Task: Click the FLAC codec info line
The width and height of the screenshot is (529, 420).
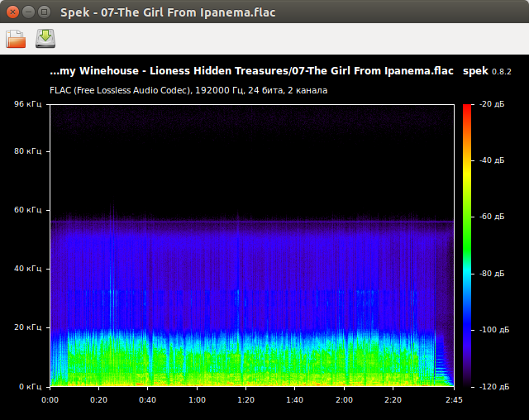Action: coord(188,89)
